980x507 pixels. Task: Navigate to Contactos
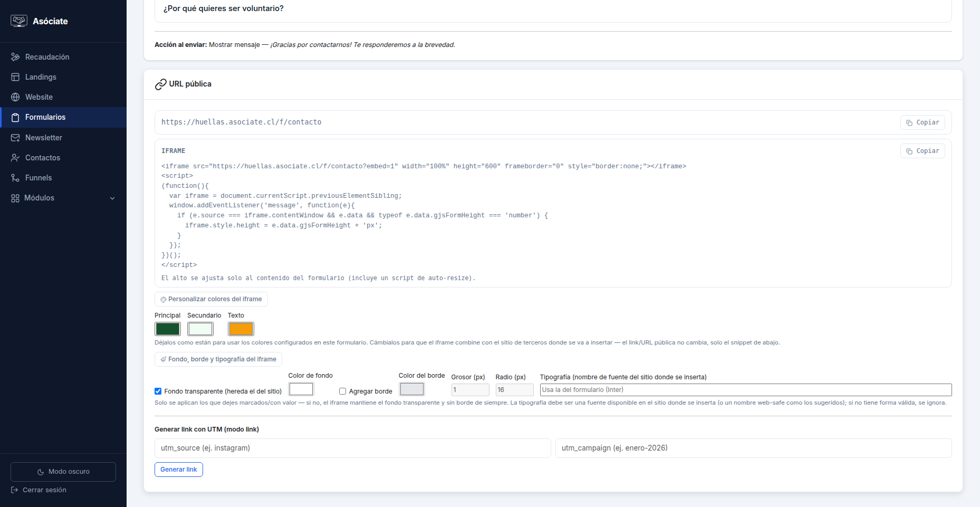tap(63, 158)
